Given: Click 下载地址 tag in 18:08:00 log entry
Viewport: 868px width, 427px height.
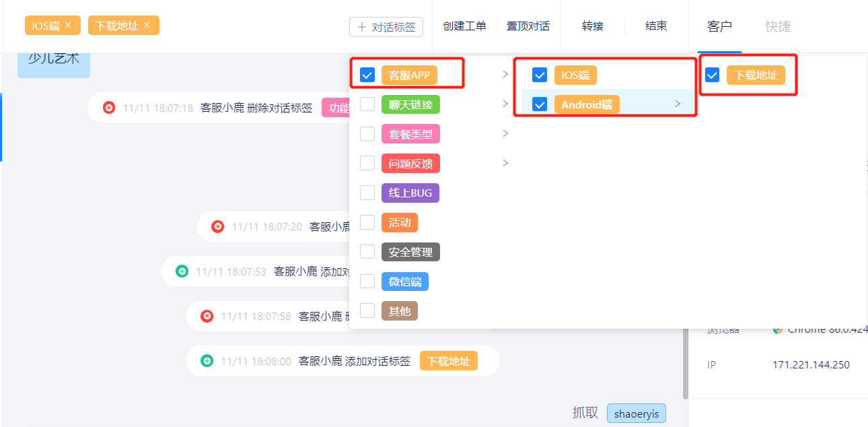Looking at the screenshot, I should tap(449, 360).
